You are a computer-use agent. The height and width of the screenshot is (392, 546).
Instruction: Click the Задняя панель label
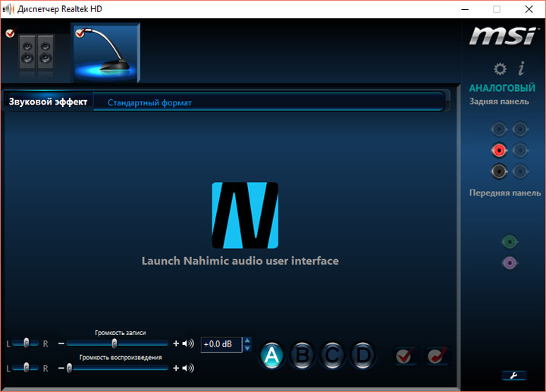coord(499,102)
